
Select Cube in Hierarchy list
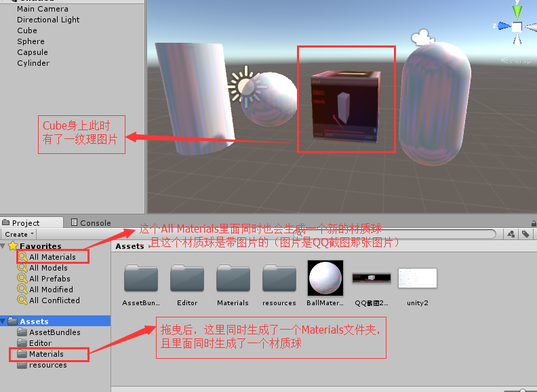[x=27, y=31]
